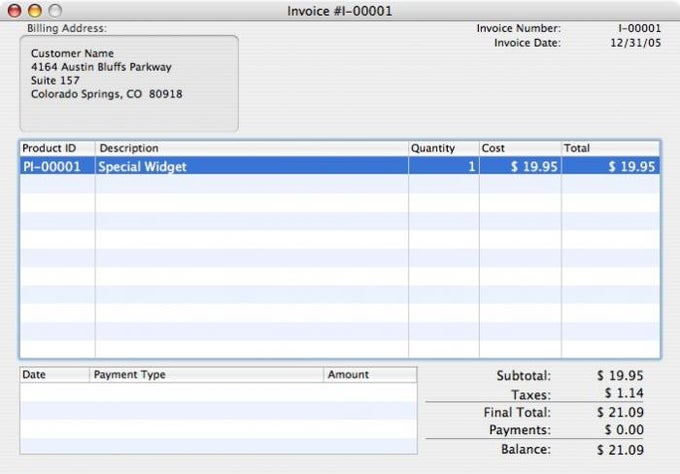Click the Quantity column header
This screenshot has height=474, width=680.
click(444, 148)
